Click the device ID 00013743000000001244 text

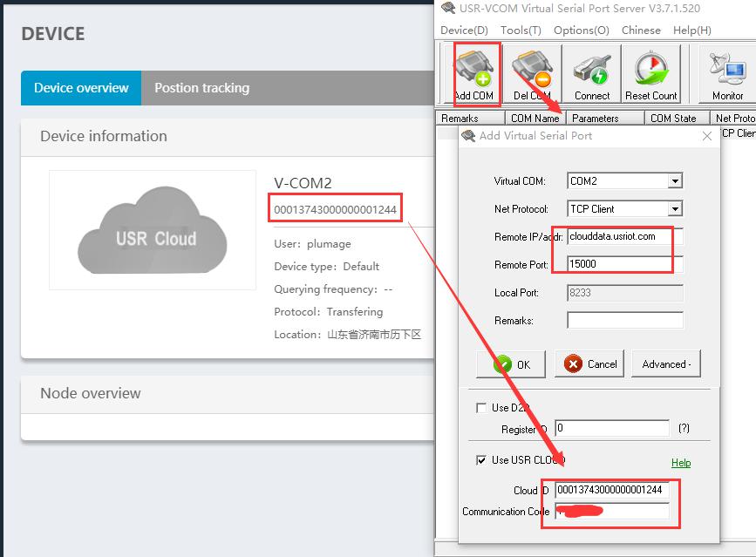coord(335,209)
